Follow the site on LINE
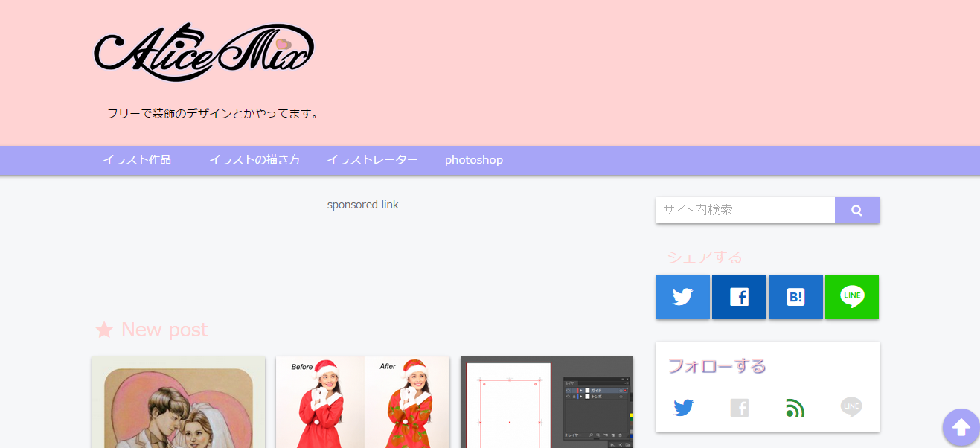This screenshot has width=980, height=448. [x=851, y=407]
